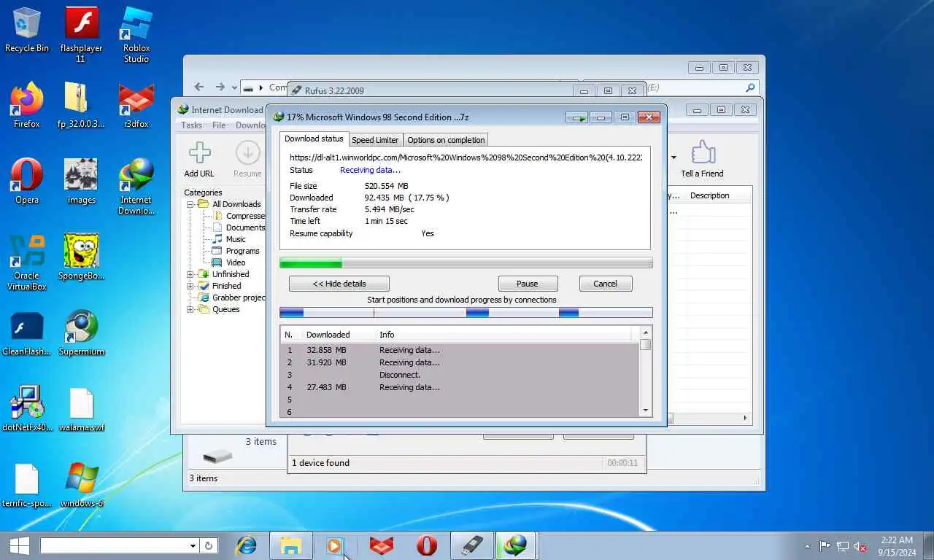Select the CleanFlash desktop icon
This screenshot has width=934, height=560.
coord(27,333)
